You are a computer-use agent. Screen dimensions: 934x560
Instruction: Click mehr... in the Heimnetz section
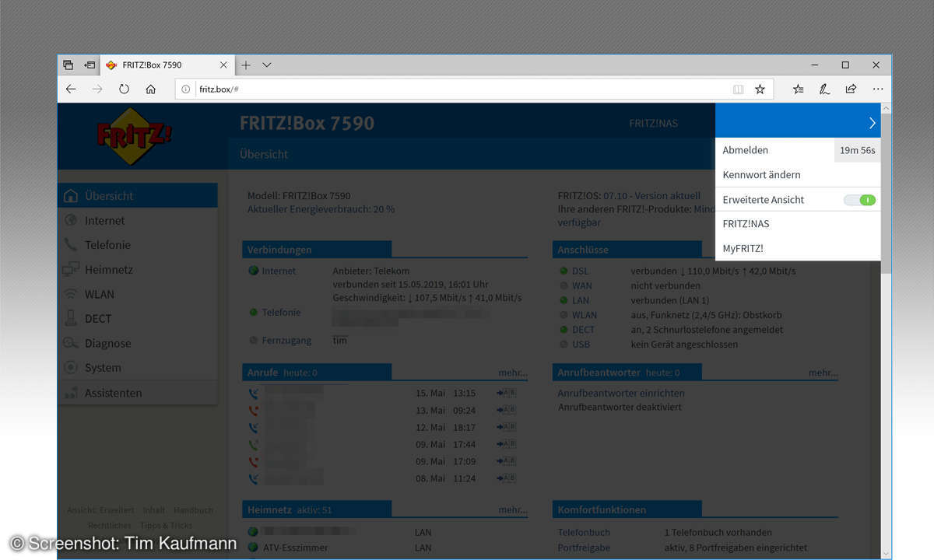click(513, 509)
